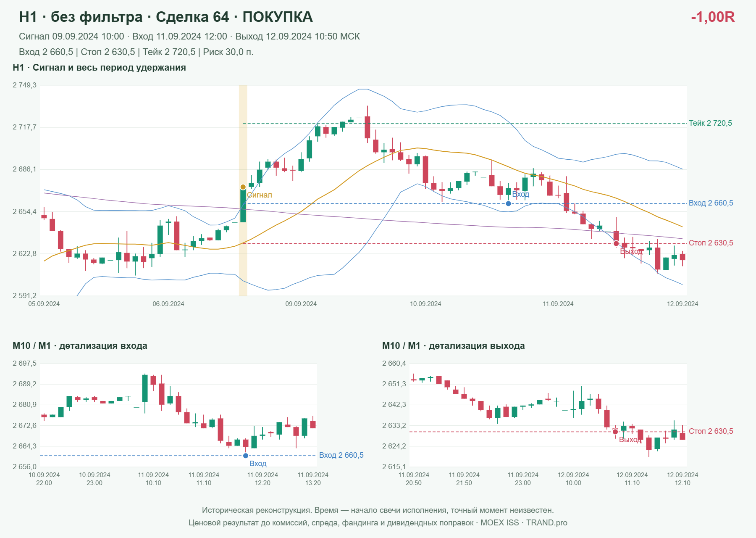Click the '10.09.2024 22:00' time label
This screenshot has height=538, width=756.
pyautogui.click(x=44, y=479)
